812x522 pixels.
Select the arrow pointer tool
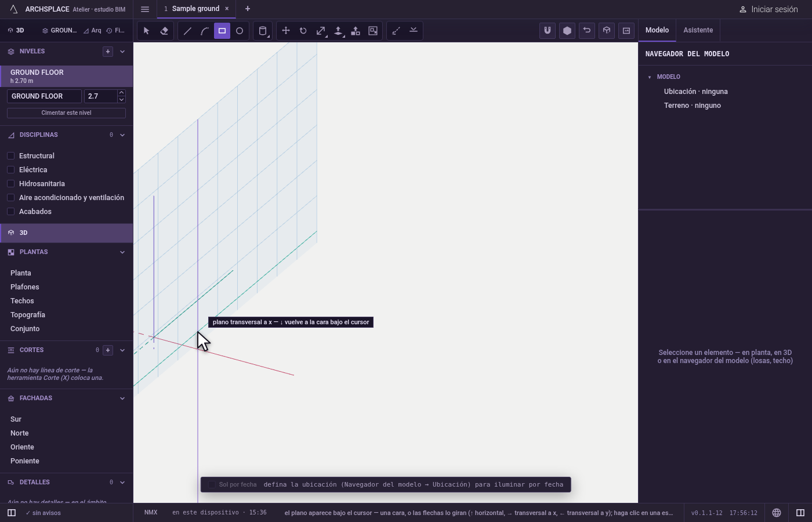tap(146, 31)
